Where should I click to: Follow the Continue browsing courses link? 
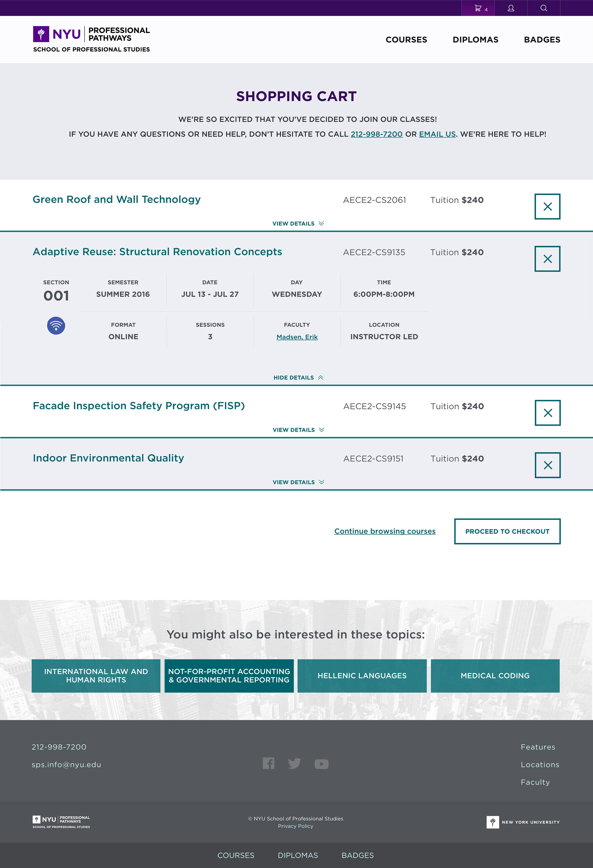[385, 531]
